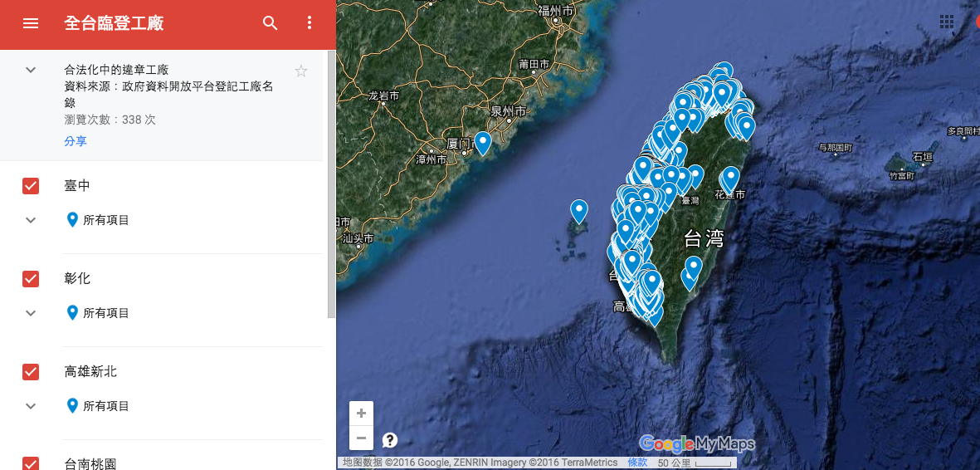Click the 全台臨登工廠 map title
The height and width of the screenshot is (470, 980).
coord(114,24)
